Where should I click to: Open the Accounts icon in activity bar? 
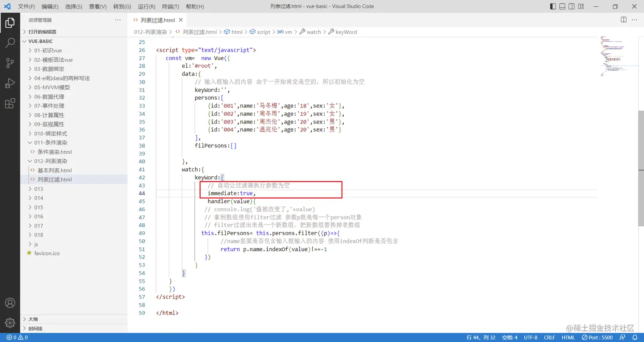pos(10,303)
